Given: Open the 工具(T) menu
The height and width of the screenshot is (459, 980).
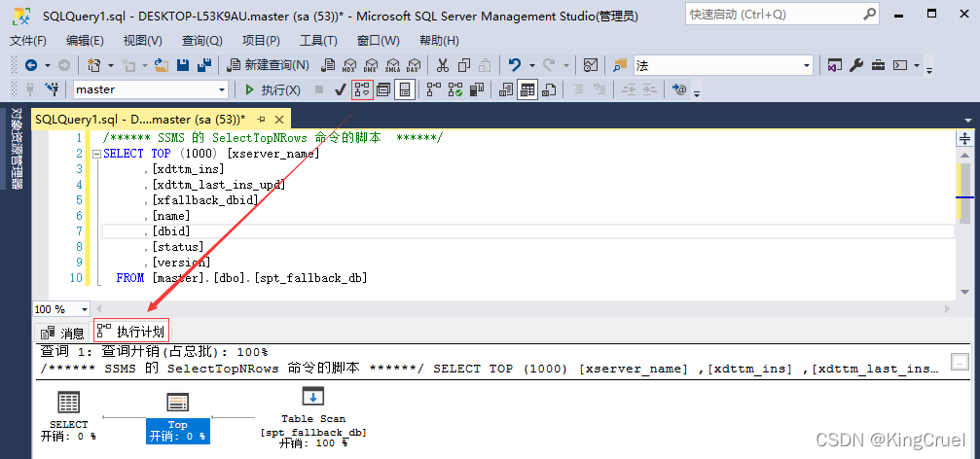Looking at the screenshot, I should click(318, 41).
